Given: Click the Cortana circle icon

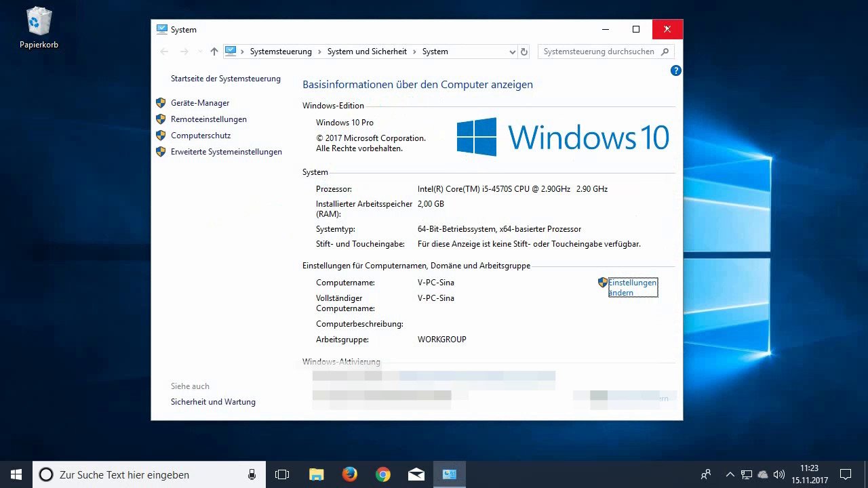Looking at the screenshot, I should click(46, 474).
